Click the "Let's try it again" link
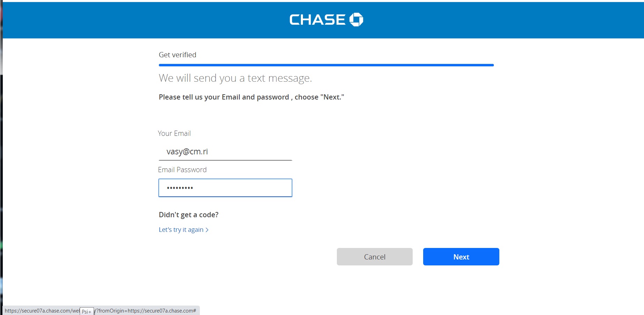The width and height of the screenshot is (644, 315). [x=181, y=230]
